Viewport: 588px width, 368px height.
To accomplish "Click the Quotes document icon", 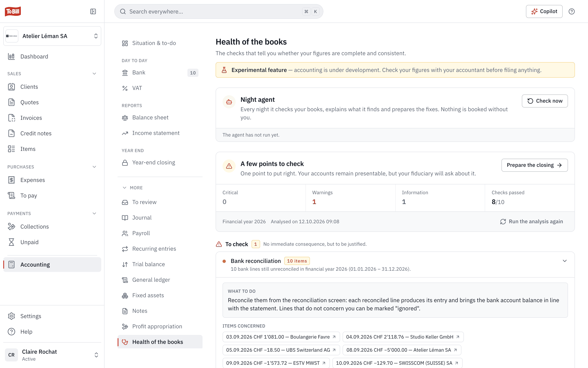I will point(11,102).
